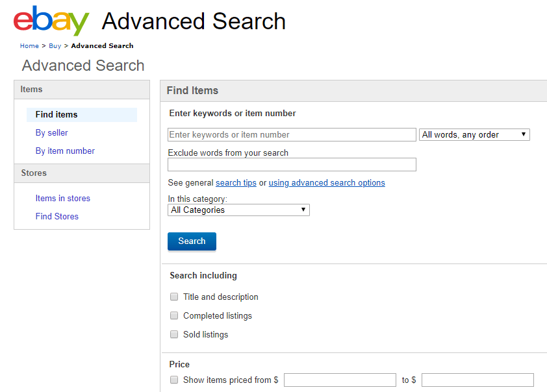
Task: Open By seller search option
Action: pyautogui.click(x=51, y=133)
